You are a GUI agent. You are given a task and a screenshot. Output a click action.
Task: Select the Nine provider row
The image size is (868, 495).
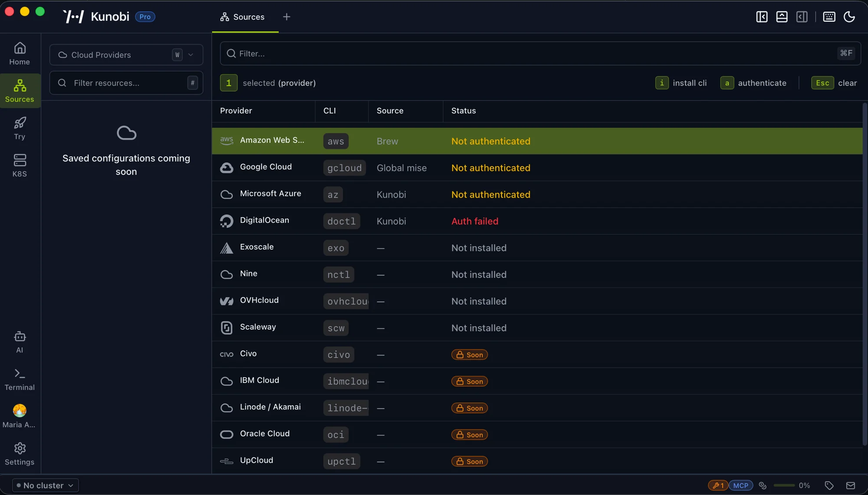tap(537, 274)
